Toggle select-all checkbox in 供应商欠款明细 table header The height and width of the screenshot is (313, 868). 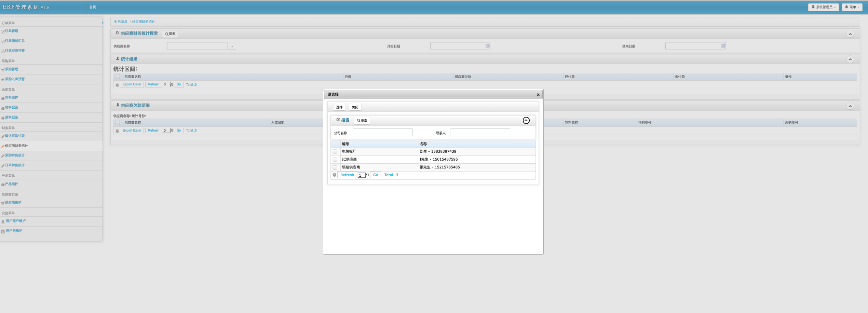click(x=118, y=123)
